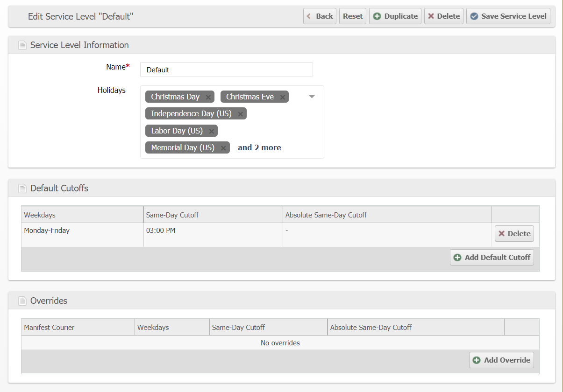
Task: Duplicate this service level
Action: [x=395, y=16]
